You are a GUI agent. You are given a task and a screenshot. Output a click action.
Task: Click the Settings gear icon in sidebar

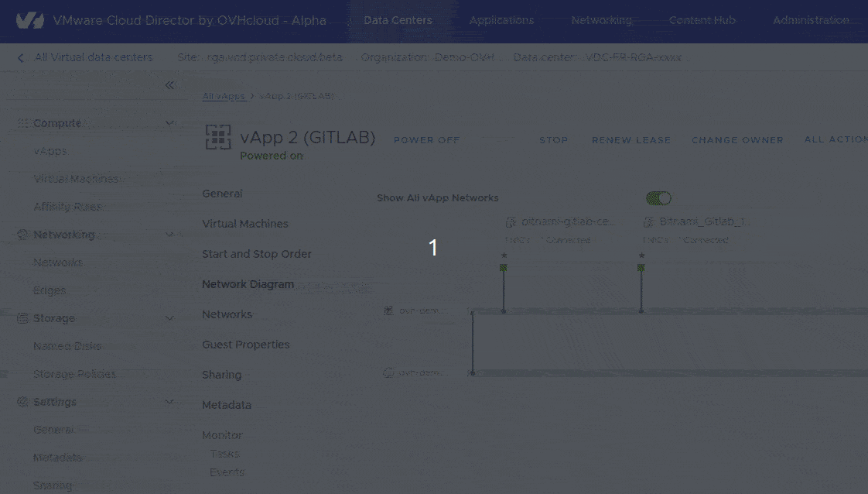click(22, 401)
